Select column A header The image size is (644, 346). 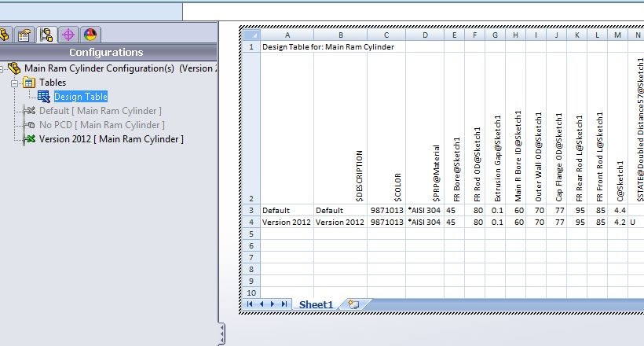tap(287, 35)
